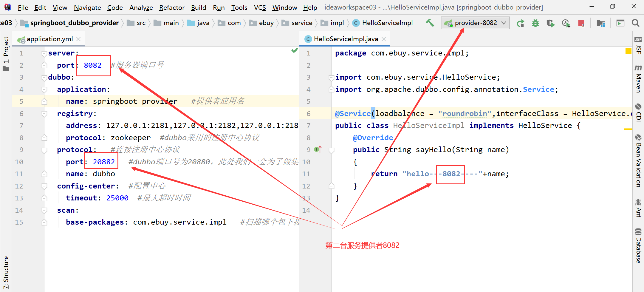
Task: Select the application.yml editor tab
Action: pos(49,39)
